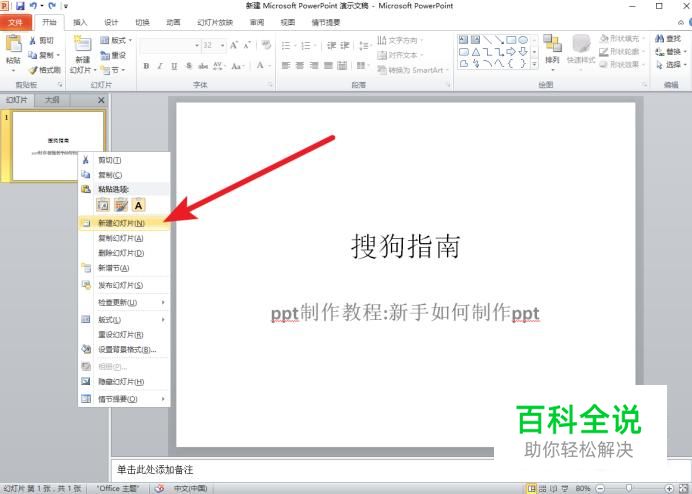Image resolution: width=692 pixels, height=494 pixels.
Task: Select slide 1 thumbnail in slides pane
Action: coord(59,146)
